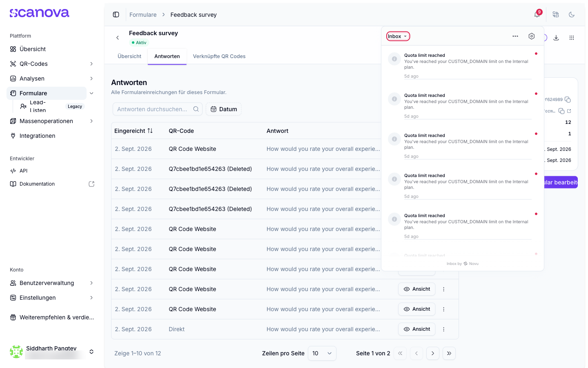Image resolution: width=588 pixels, height=368 pixels.
Task: Expand Analysen submenu
Action: pyautogui.click(x=91, y=79)
